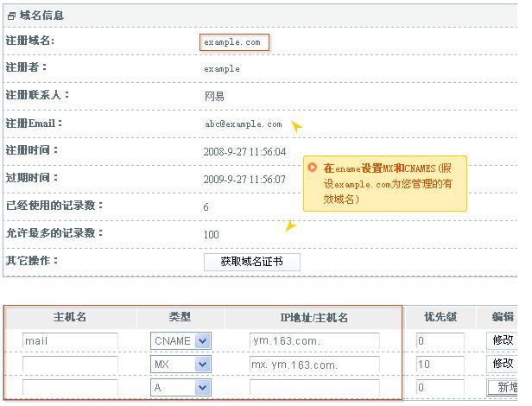Click the 注册域名 label

[x=30, y=41]
